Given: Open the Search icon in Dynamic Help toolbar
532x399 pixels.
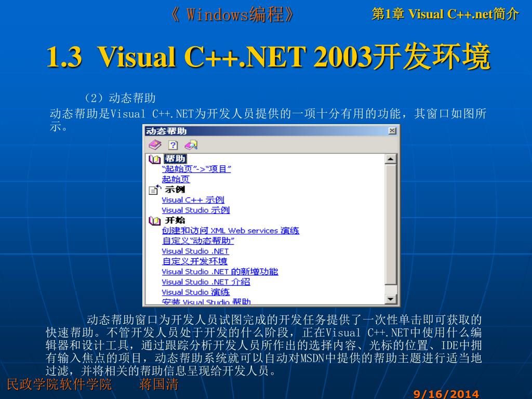Looking at the screenshot, I should [x=191, y=145].
